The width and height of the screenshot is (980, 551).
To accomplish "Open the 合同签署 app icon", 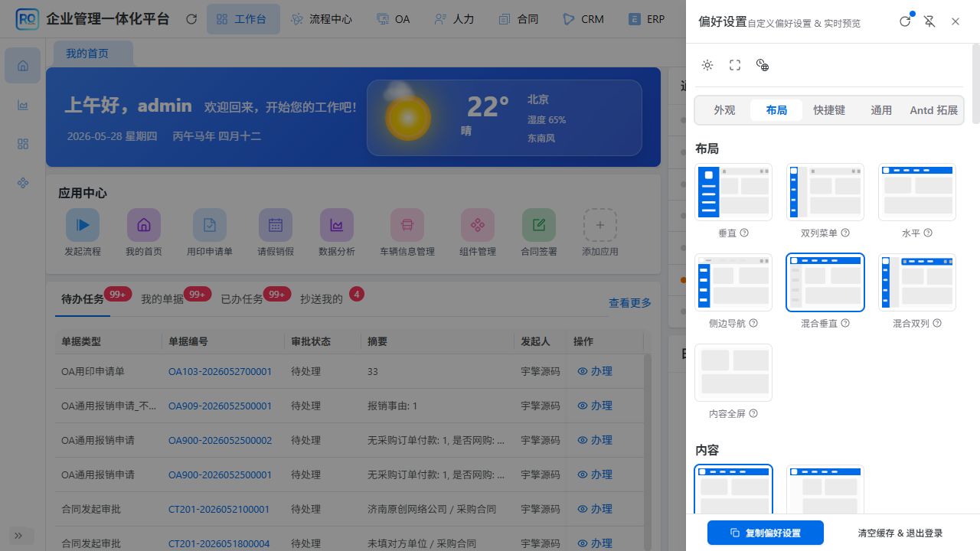I will coord(539,225).
